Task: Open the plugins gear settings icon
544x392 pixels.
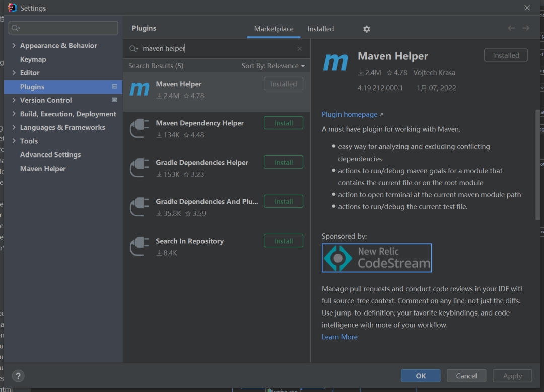Action: (366, 29)
